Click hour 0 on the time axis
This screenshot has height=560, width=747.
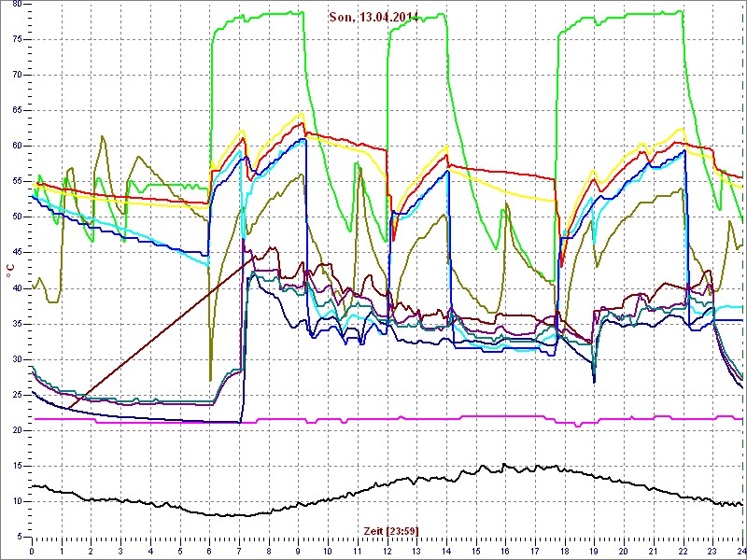coord(32,549)
